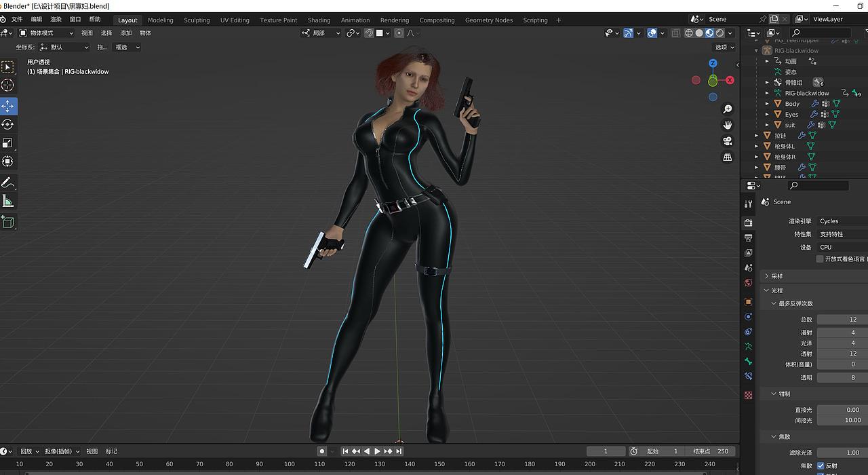This screenshot has height=475, width=868.
Task: Open the Cycles render engine dropdown
Action: (x=842, y=221)
